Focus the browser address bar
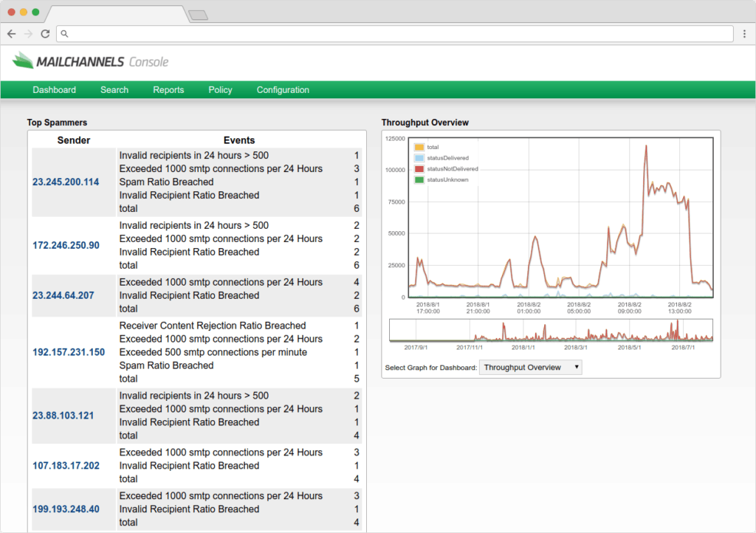The image size is (756, 533). (x=396, y=34)
